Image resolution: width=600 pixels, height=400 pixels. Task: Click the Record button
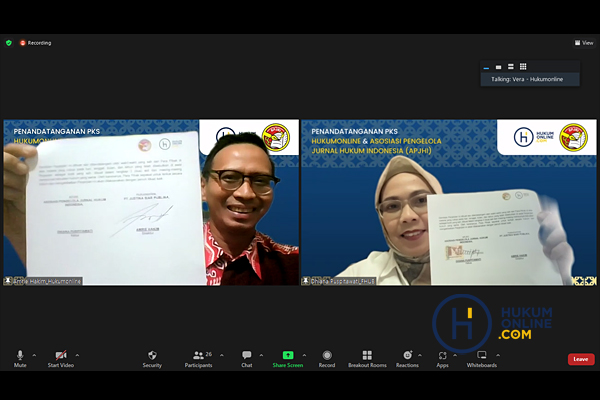click(x=327, y=359)
